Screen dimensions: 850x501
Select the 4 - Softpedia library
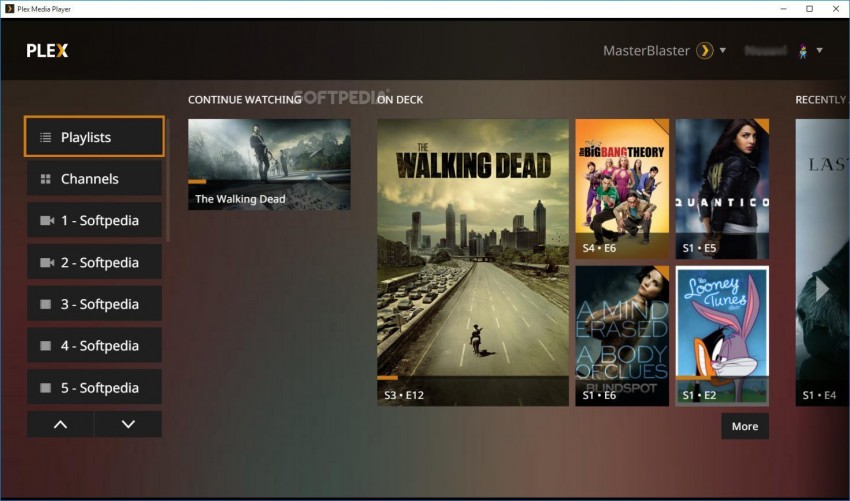coord(94,345)
